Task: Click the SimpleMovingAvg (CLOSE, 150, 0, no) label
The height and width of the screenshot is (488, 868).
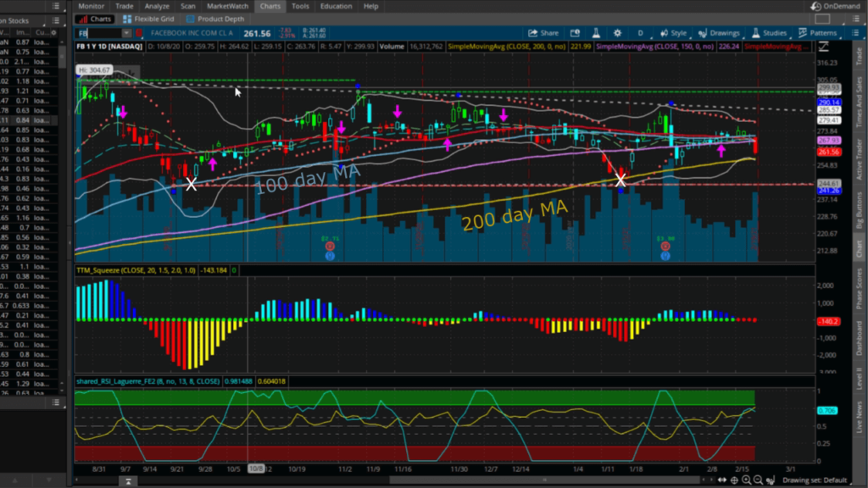Action: (x=655, y=47)
